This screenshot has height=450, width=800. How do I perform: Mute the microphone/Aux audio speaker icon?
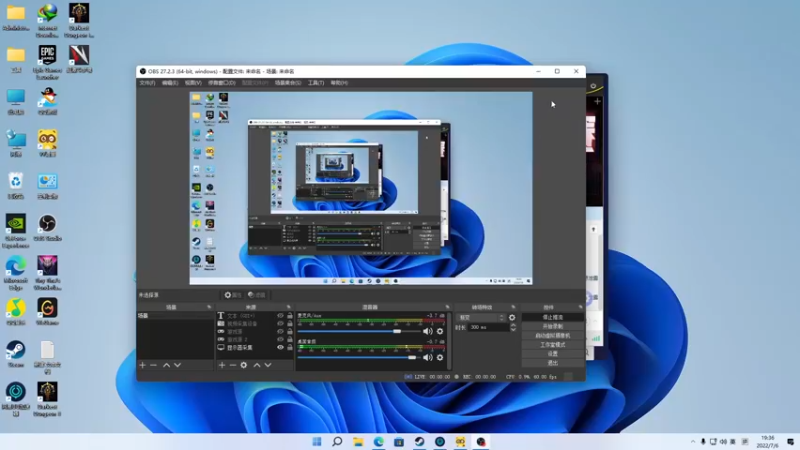point(428,332)
